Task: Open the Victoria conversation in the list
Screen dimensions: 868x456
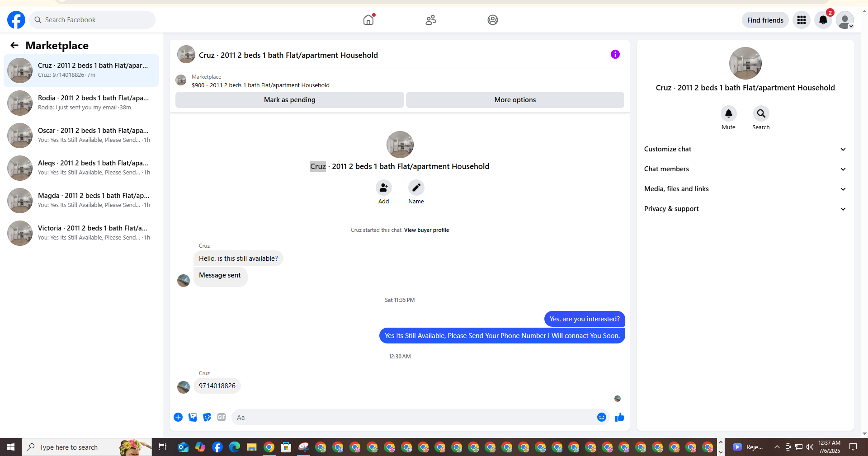Action: click(81, 233)
